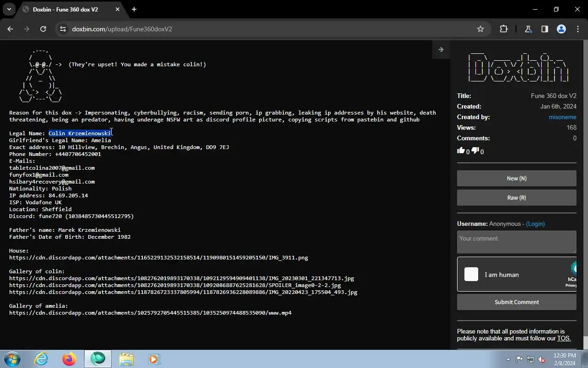Screen dimensions: 588x368
Task: Open the Action Center flag icon
Action: coord(519,359)
